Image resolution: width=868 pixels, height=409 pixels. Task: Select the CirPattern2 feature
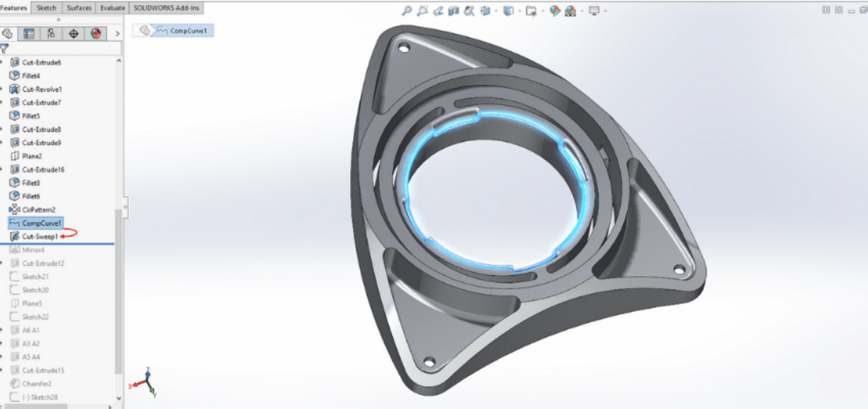(x=41, y=209)
